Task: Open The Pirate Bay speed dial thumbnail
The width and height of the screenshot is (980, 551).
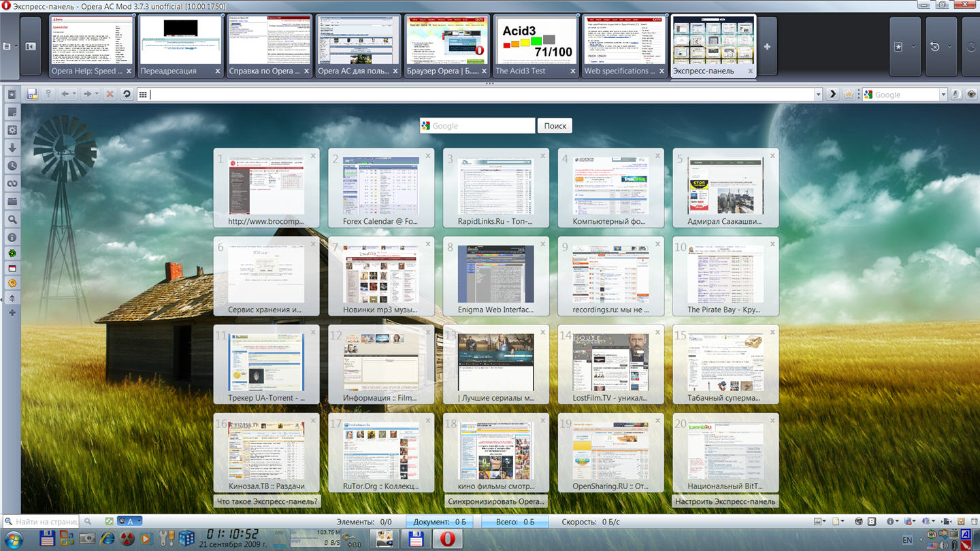Action: [x=725, y=275]
